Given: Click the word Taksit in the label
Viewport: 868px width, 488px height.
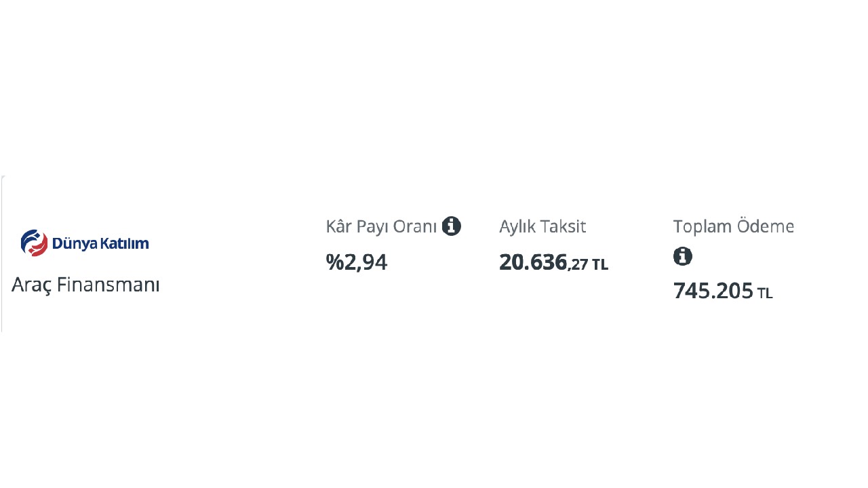Looking at the screenshot, I should (564, 226).
